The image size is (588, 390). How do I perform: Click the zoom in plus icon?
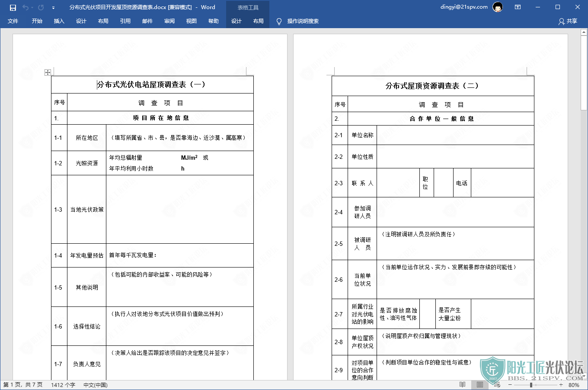[561, 385]
